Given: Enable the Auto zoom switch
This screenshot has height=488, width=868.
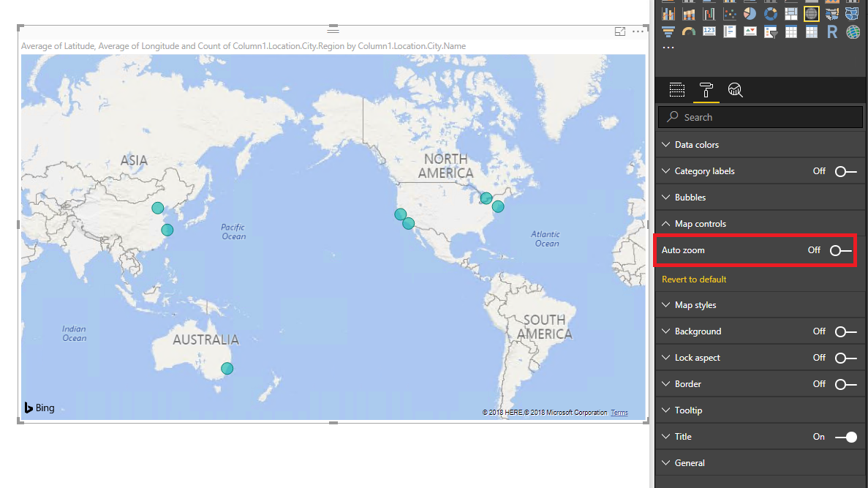Looking at the screenshot, I should point(840,250).
